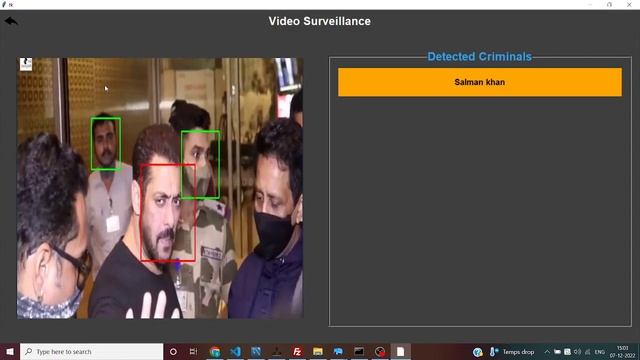The width and height of the screenshot is (640, 360).
Task: Click the blue chat app icon in the taskbar
Action: point(338,351)
